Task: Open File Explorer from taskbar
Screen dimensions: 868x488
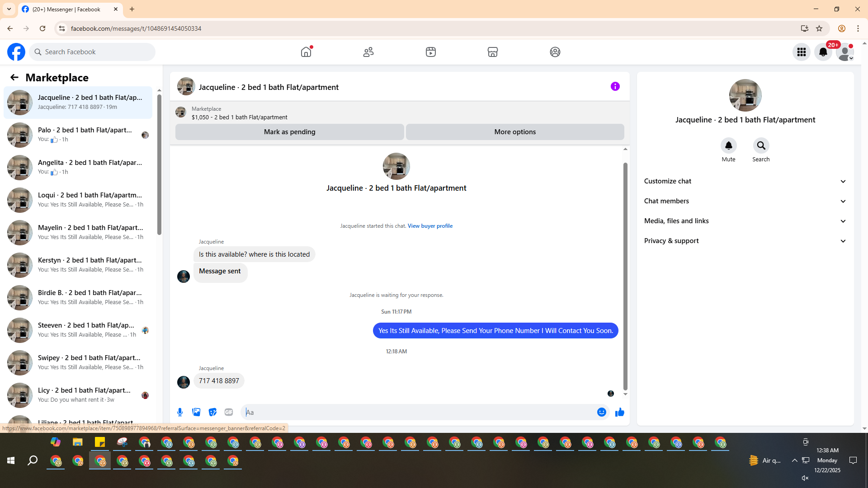Action: (x=78, y=442)
